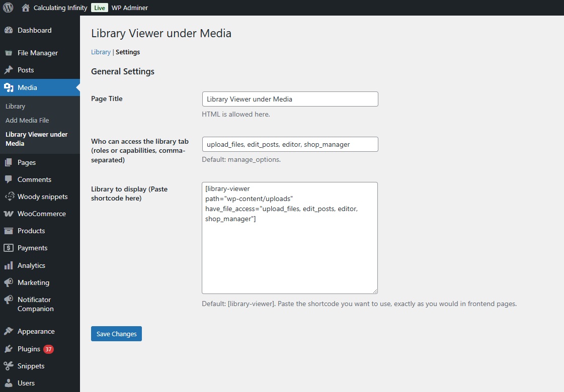The width and height of the screenshot is (564, 392).
Task: Click the Analytics bar chart icon
Action: [x=9, y=265]
